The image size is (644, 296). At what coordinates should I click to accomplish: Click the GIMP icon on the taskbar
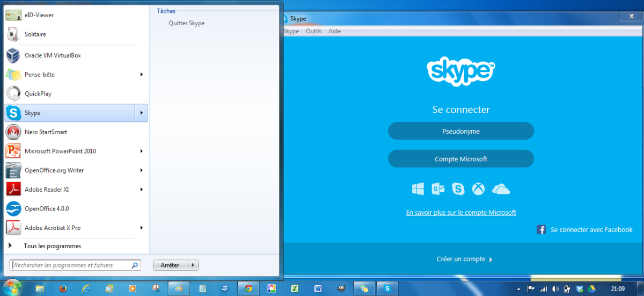[x=341, y=288]
